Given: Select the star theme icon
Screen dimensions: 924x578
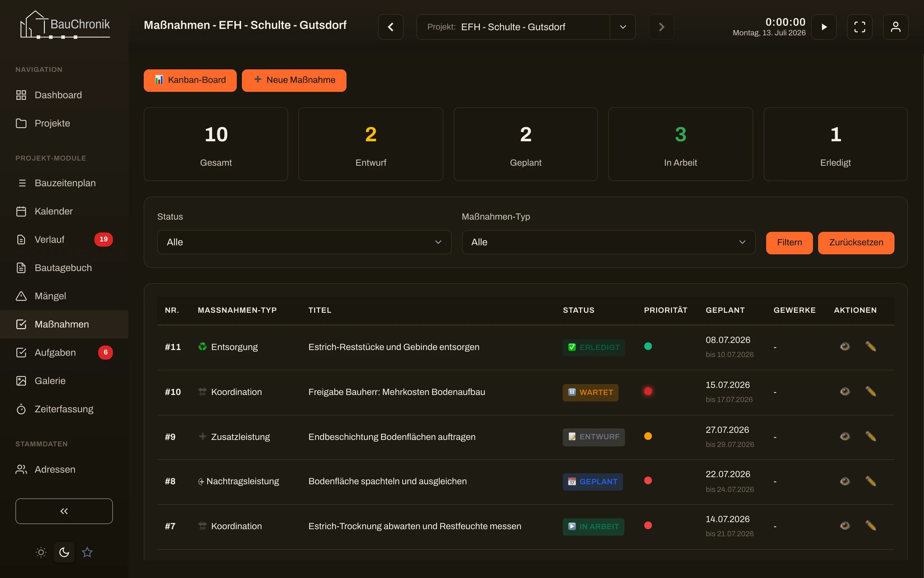Looking at the screenshot, I should (87, 552).
